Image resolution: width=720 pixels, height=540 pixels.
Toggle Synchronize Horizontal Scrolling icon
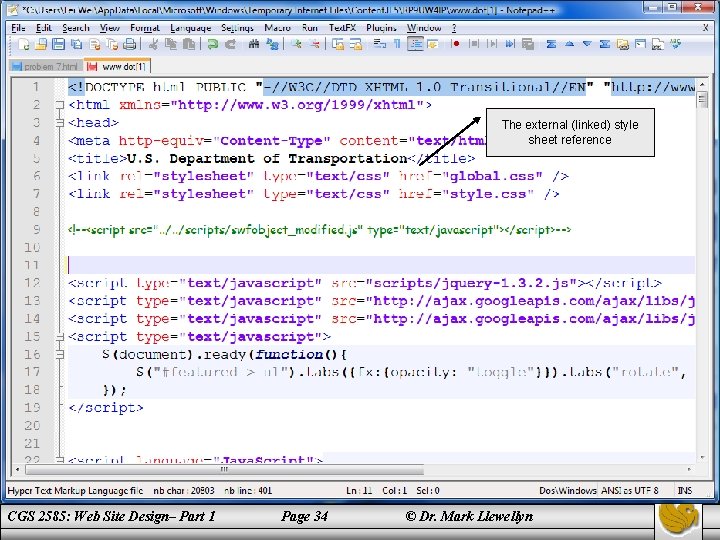click(x=356, y=45)
